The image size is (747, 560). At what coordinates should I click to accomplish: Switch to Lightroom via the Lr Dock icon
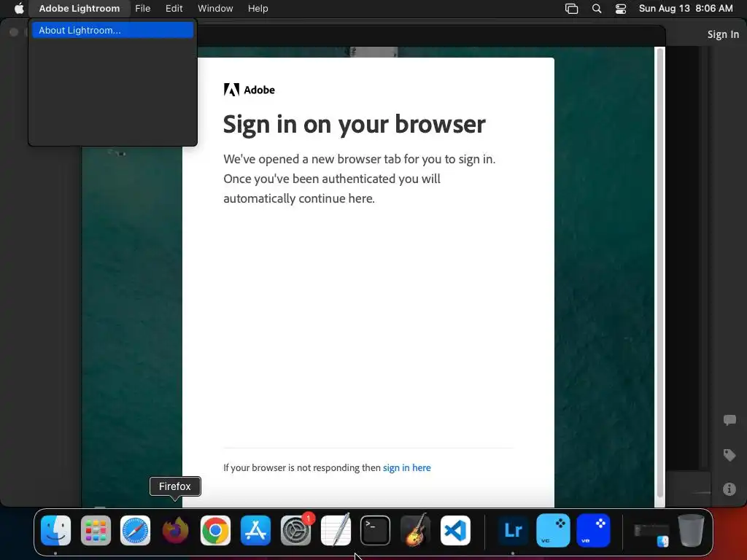tap(513, 531)
